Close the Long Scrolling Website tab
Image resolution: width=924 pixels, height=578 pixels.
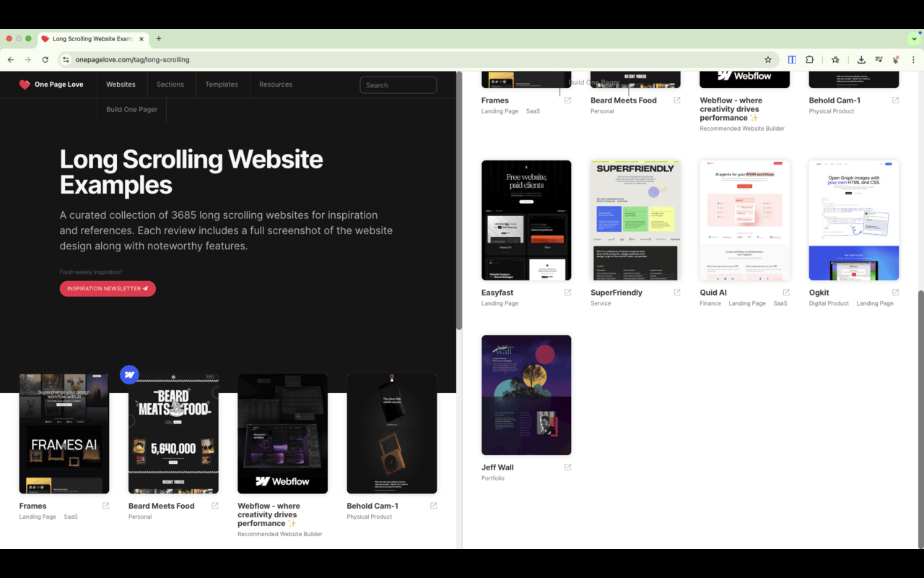pyautogui.click(x=141, y=39)
